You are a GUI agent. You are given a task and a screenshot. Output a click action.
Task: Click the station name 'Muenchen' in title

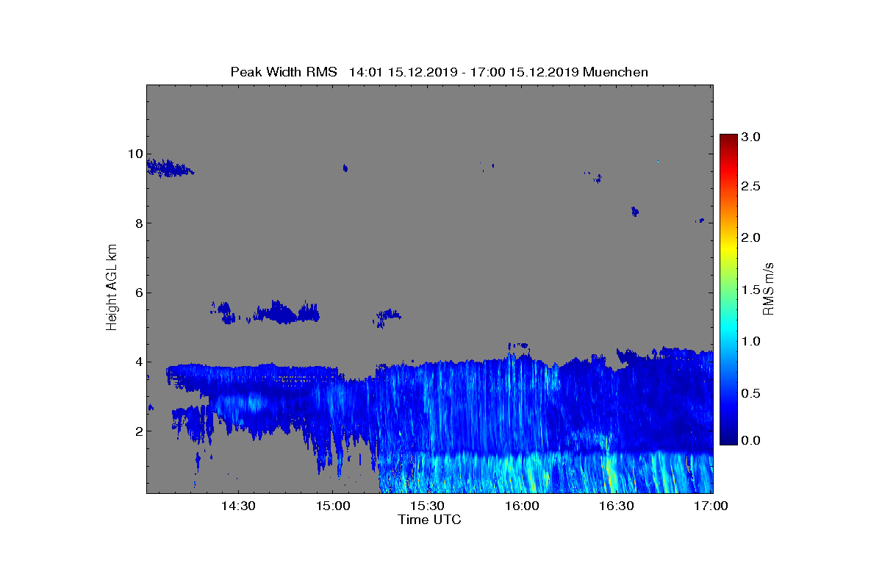(615, 71)
